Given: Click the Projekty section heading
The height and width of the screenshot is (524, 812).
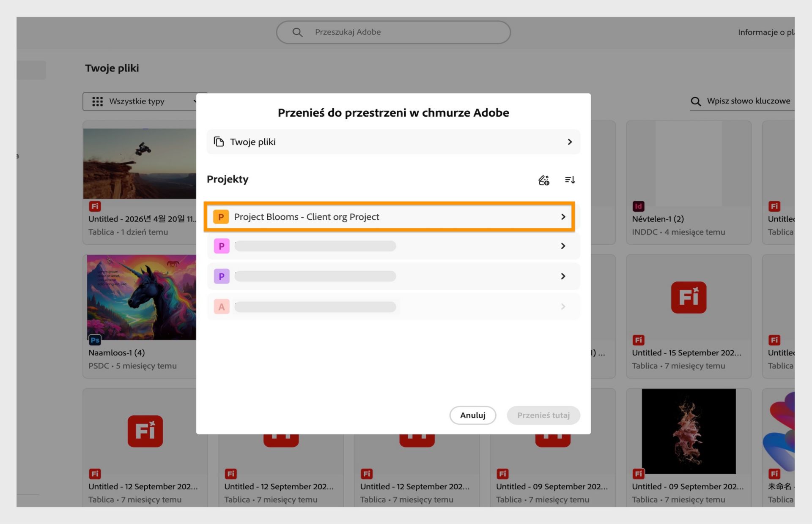Looking at the screenshot, I should click(228, 179).
